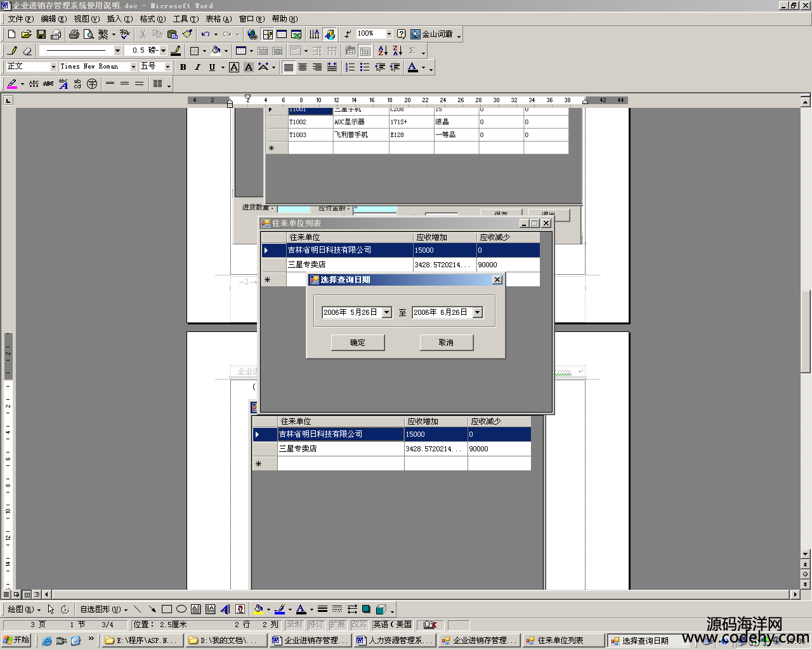The image size is (812, 650).
Task: Open the line style dropdown
Action: click(117, 50)
